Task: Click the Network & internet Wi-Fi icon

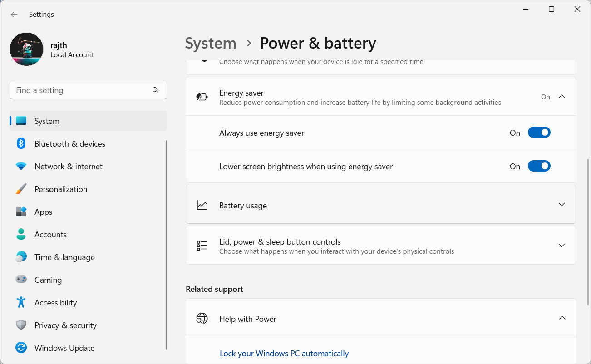Action: [x=21, y=167]
